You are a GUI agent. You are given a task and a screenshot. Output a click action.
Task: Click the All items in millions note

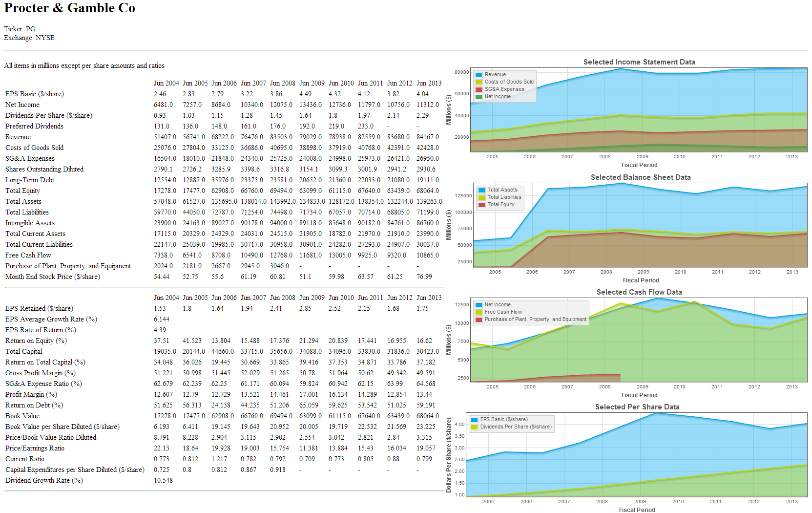84,65
